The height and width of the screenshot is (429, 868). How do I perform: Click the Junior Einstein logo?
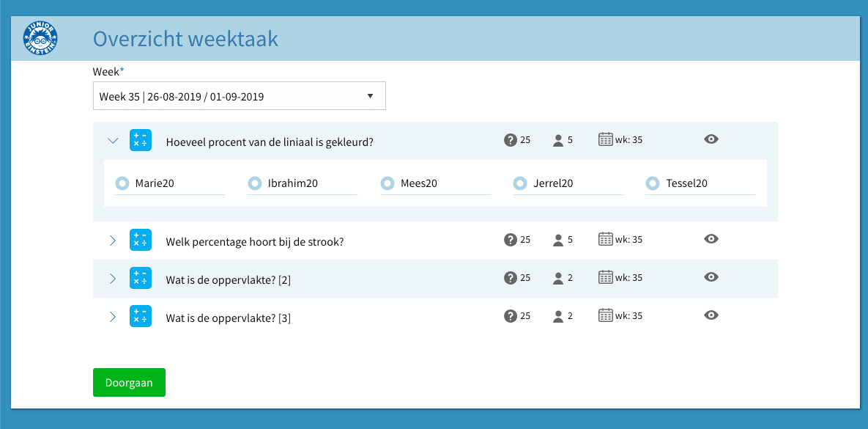coord(41,38)
